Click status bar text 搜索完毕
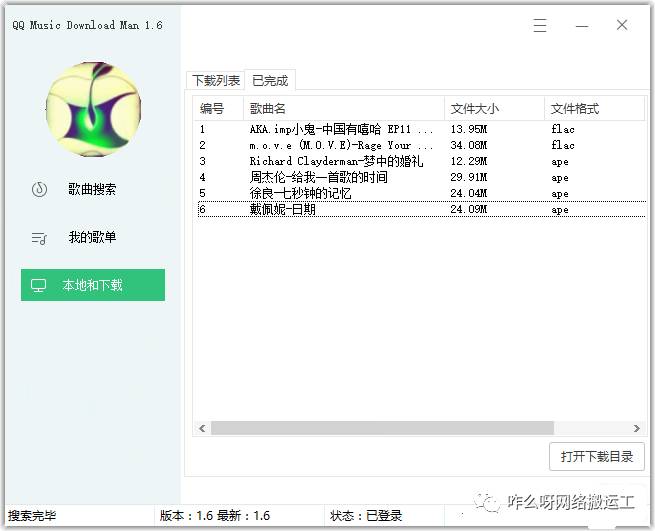The width and height of the screenshot is (655, 531). [32, 516]
